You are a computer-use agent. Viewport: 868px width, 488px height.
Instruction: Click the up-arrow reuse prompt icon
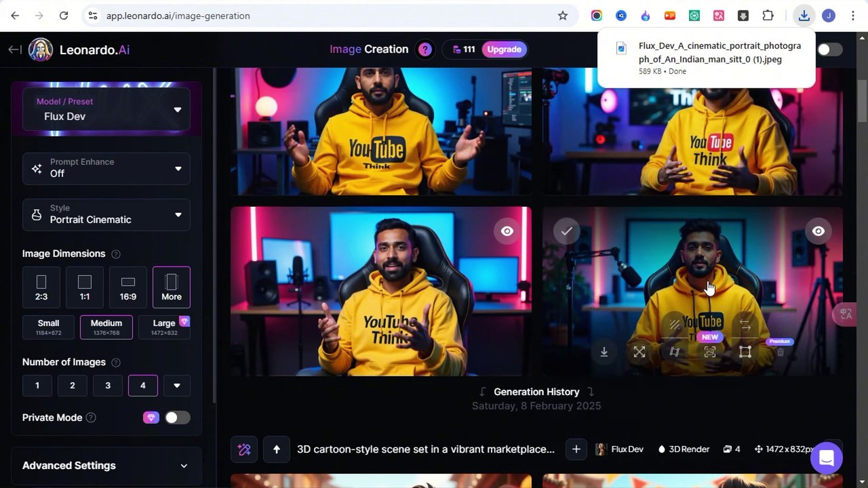tap(277, 449)
